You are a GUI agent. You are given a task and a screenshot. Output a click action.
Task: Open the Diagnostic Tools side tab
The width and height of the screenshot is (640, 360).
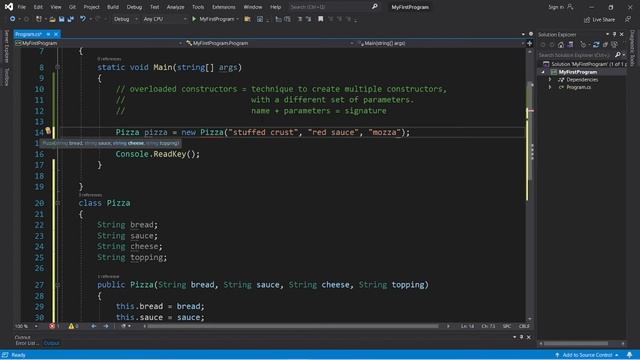(632, 48)
